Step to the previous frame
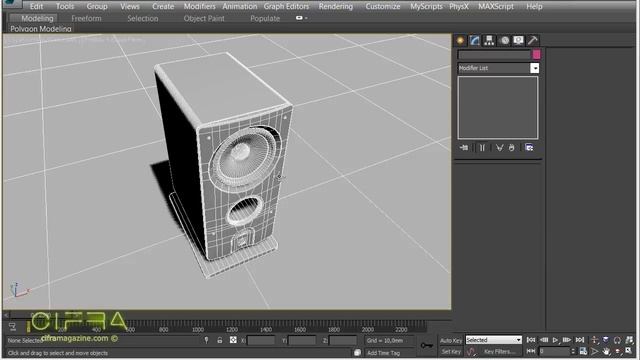The height and width of the screenshot is (360, 640). (544, 340)
